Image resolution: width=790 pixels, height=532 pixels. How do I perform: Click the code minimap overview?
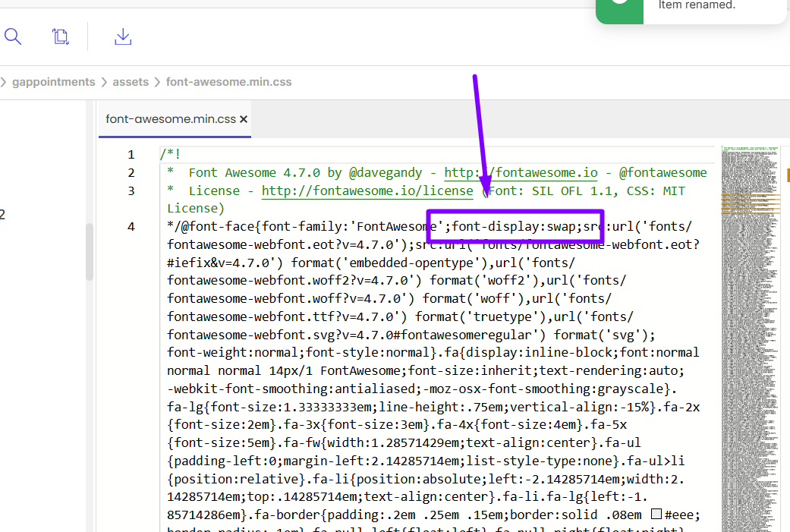click(751, 338)
